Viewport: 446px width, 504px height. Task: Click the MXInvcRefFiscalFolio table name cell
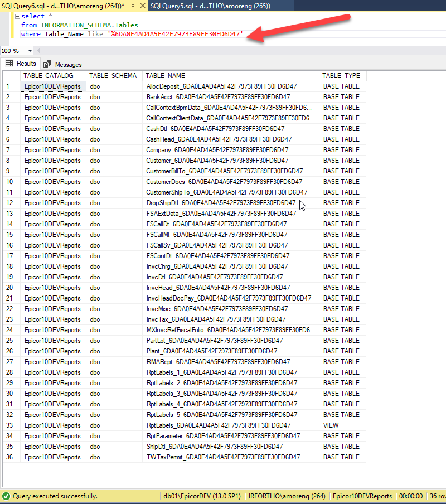pyautogui.click(x=231, y=331)
